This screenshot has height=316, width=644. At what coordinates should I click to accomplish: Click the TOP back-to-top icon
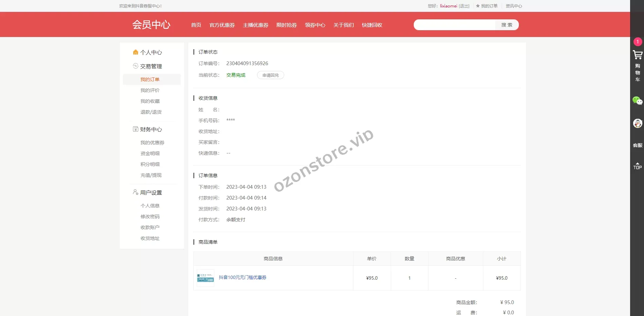[637, 166]
